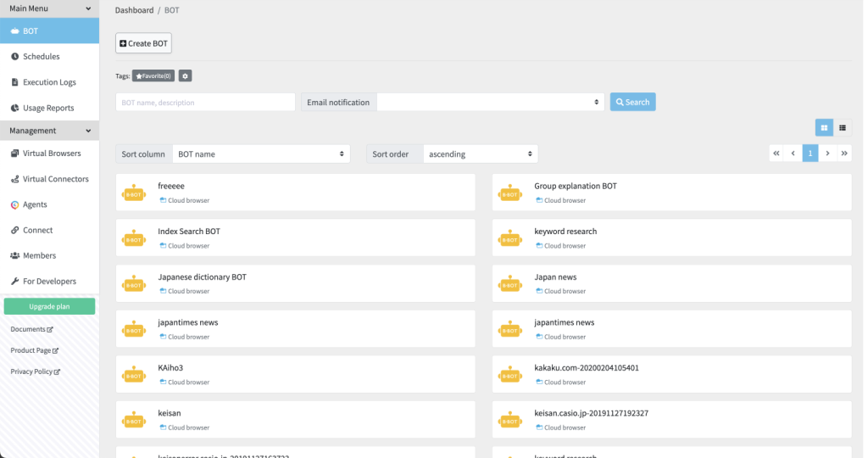868x458 pixels.
Task: Click the Connect link icon
Action: click(15, 230)
